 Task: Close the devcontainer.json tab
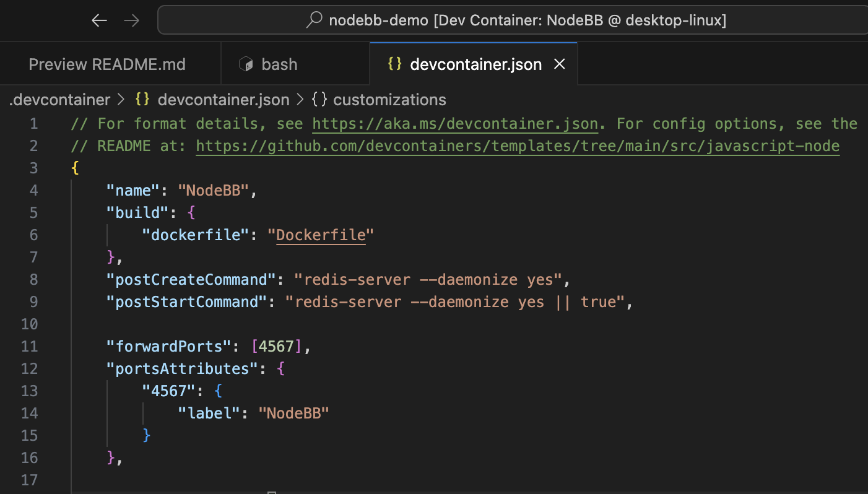pyautogui.click(x=559, y=64)
